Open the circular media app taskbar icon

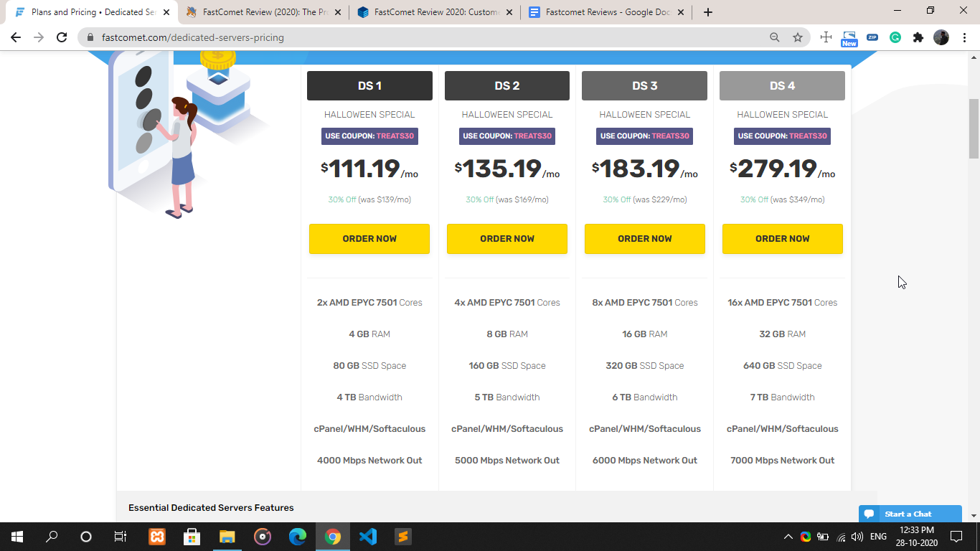click(263, 537)
